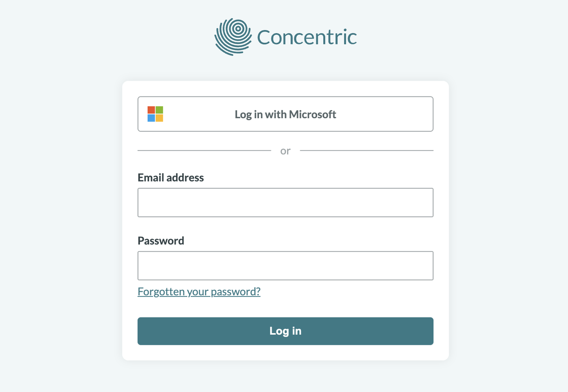Click the Microsoft four-square logo

(155, 114)
